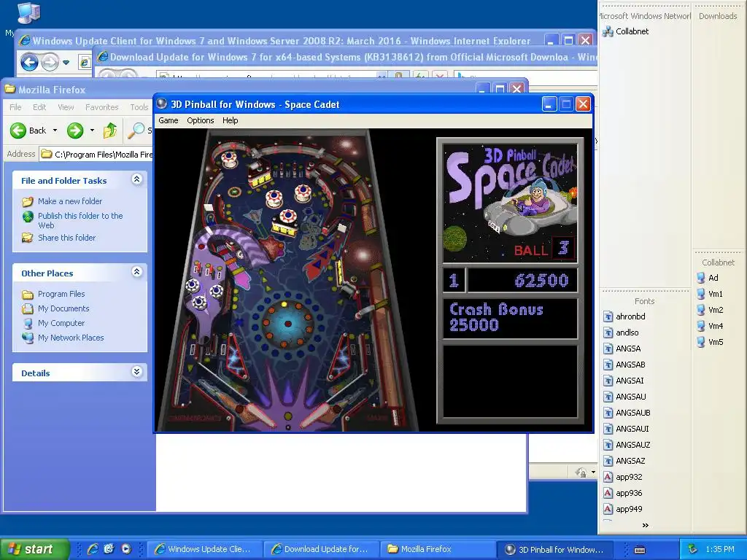Click the Share this folder icon
This screenshot has height=560, width=747.
pyautogui.click(x=28, y=238)
